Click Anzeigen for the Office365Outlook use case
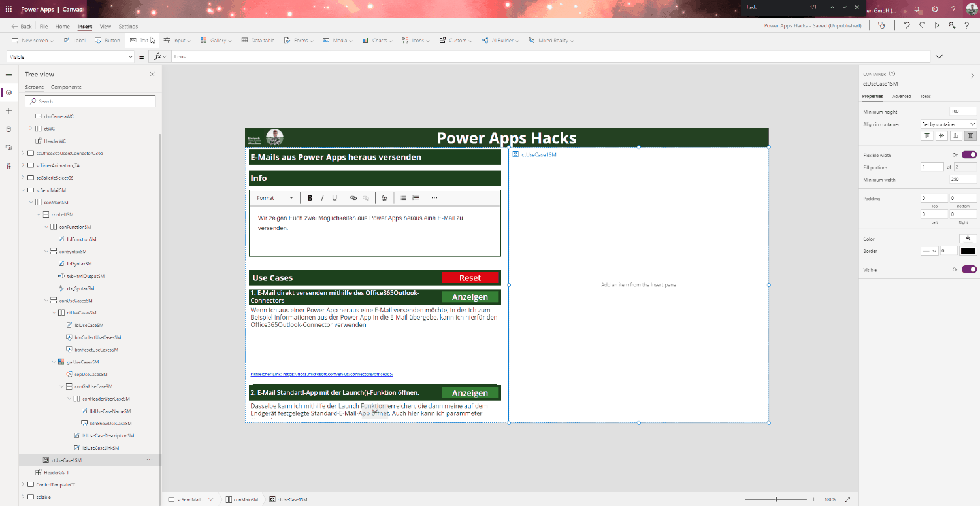The width and height of the screenshot is (980, 506). click(x=470, y=297)
